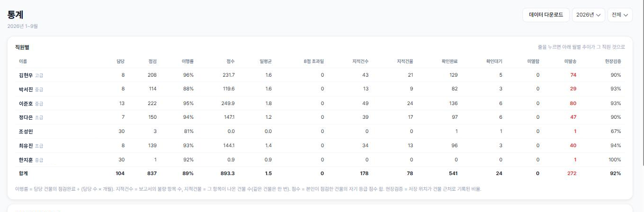
Task: Click 이준호's 점수 value 249.9
Action: point(228,104)
